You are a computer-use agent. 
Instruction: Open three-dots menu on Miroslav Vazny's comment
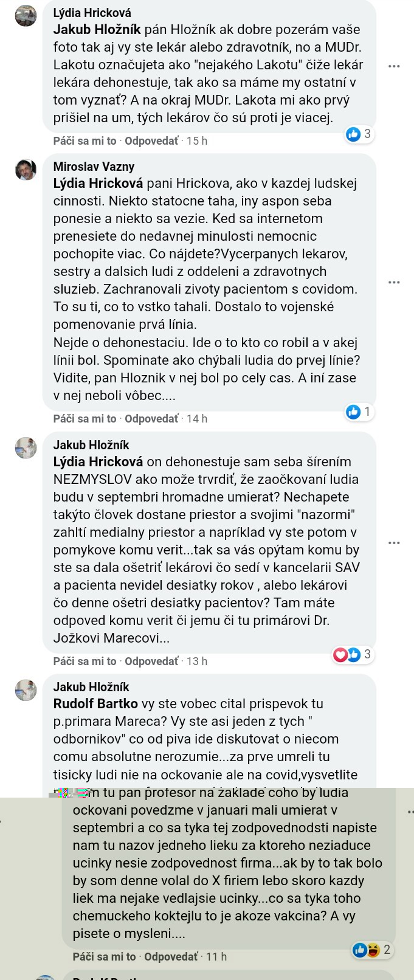click(394, 283)
